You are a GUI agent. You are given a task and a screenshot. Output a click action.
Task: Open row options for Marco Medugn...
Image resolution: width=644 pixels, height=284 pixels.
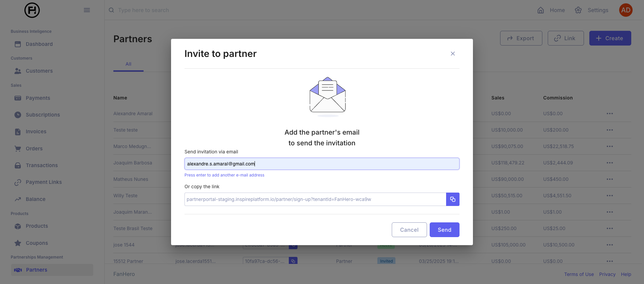610,146
